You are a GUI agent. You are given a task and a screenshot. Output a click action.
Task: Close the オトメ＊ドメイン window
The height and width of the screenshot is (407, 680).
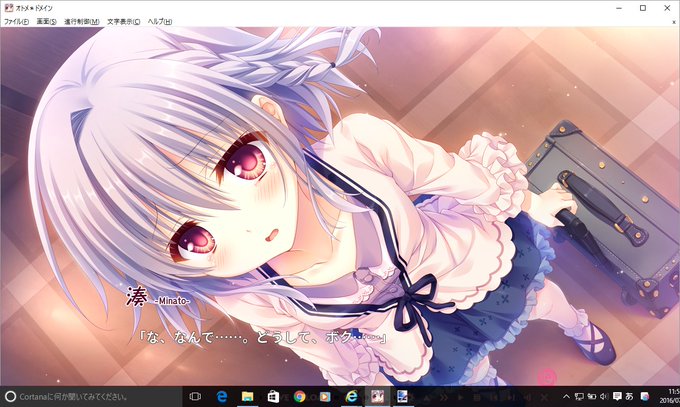[x=667, y=8]
